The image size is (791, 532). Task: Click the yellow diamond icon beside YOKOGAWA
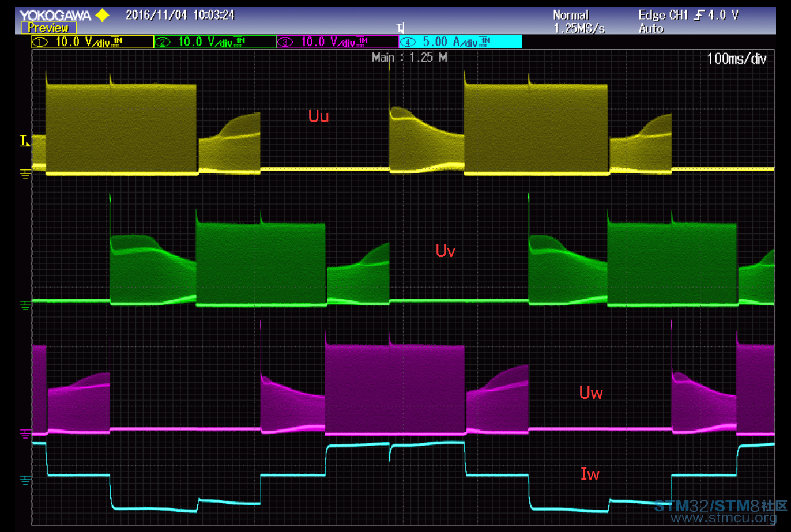(x=102, y=15)
